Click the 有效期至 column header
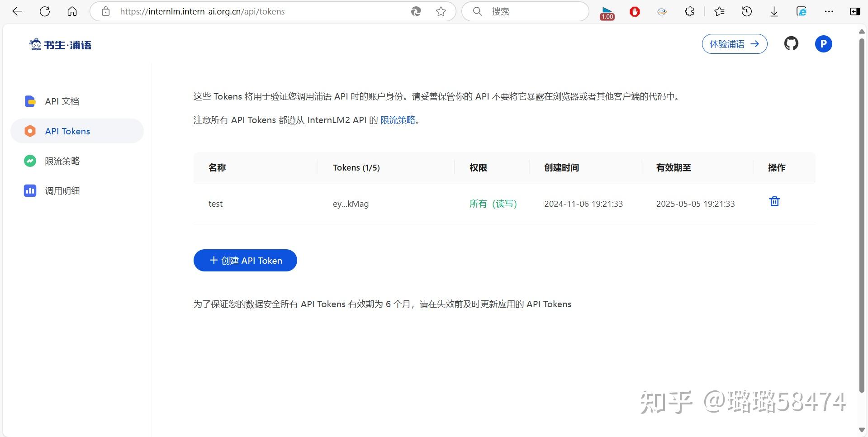 (674, 168)
